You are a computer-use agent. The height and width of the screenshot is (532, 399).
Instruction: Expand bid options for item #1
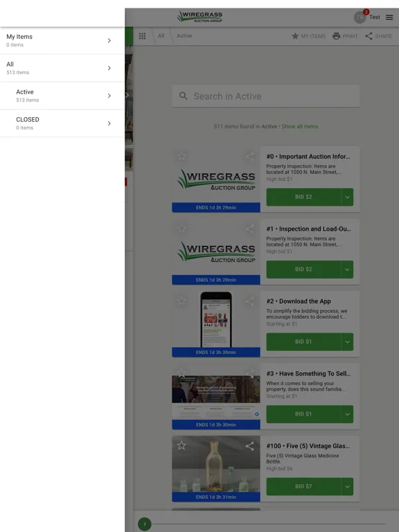coord(347,269)
